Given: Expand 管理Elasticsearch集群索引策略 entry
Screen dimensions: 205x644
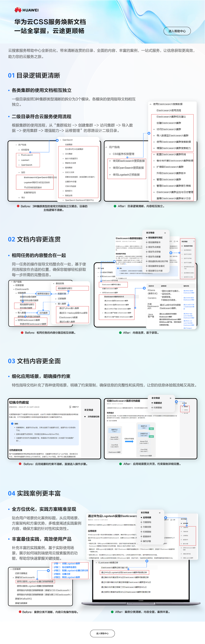Looking at the screenshot, I should click(154, 186).
